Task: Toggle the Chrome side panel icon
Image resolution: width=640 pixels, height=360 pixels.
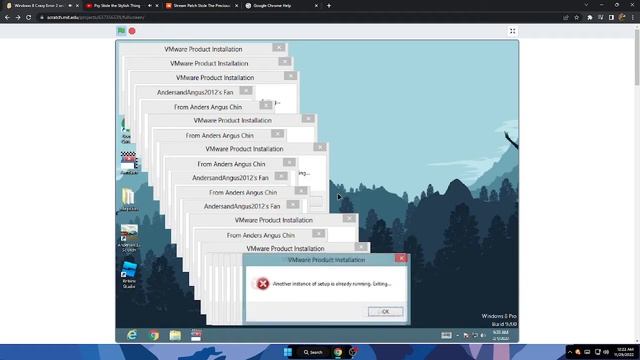Action: tap(611, 18)
